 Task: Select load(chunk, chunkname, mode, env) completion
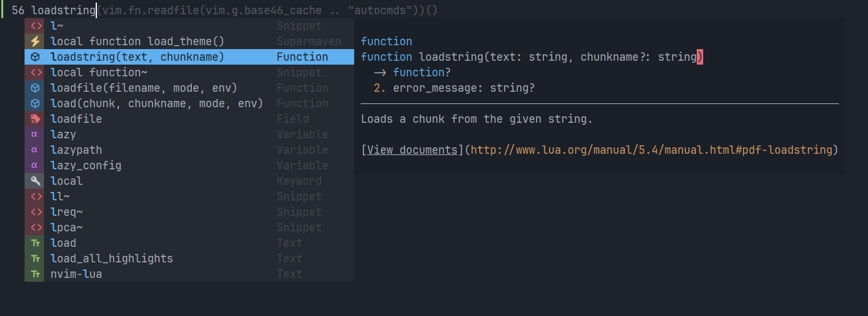coord(189,103)
